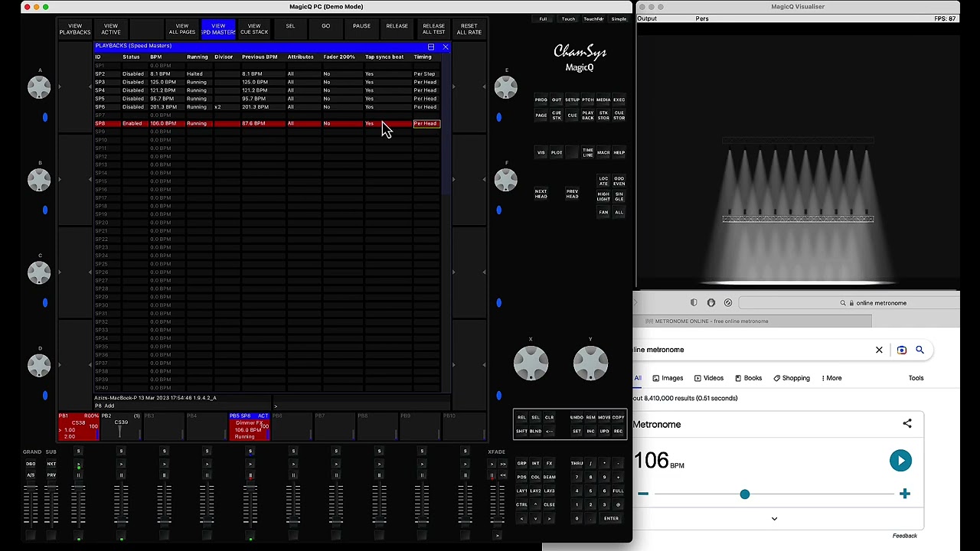Click the Feedback link below the metronome
Viewport: 980px width, 551px height.
pos(904,536)
